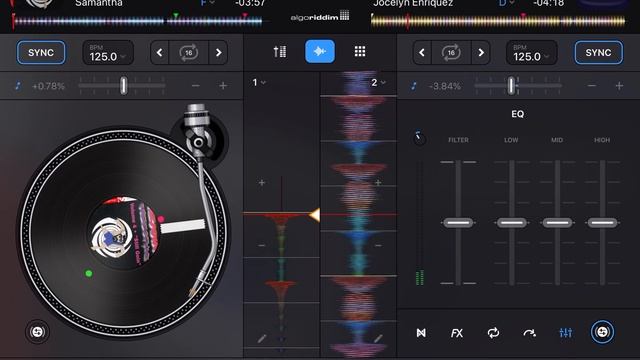Toggle SYNC on the right deck

pyautogui.click(x=598, y=53)
